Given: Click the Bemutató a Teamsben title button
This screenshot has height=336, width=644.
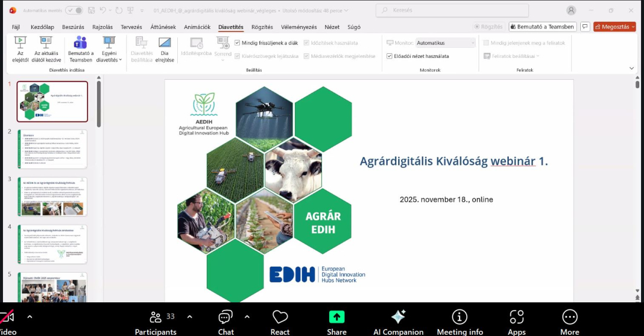Looking at the screenshot, I should pos(542,27).
